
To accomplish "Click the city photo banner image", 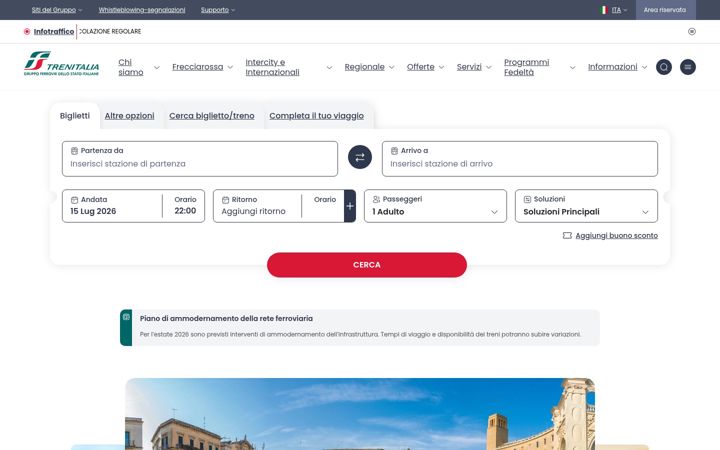I will (x=360, y=414).
